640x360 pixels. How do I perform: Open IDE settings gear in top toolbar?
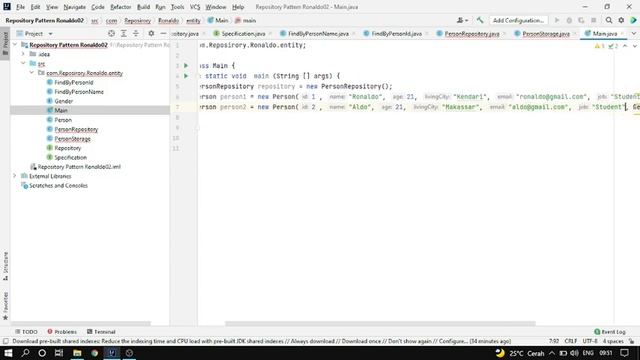click(x=621, y=20)
